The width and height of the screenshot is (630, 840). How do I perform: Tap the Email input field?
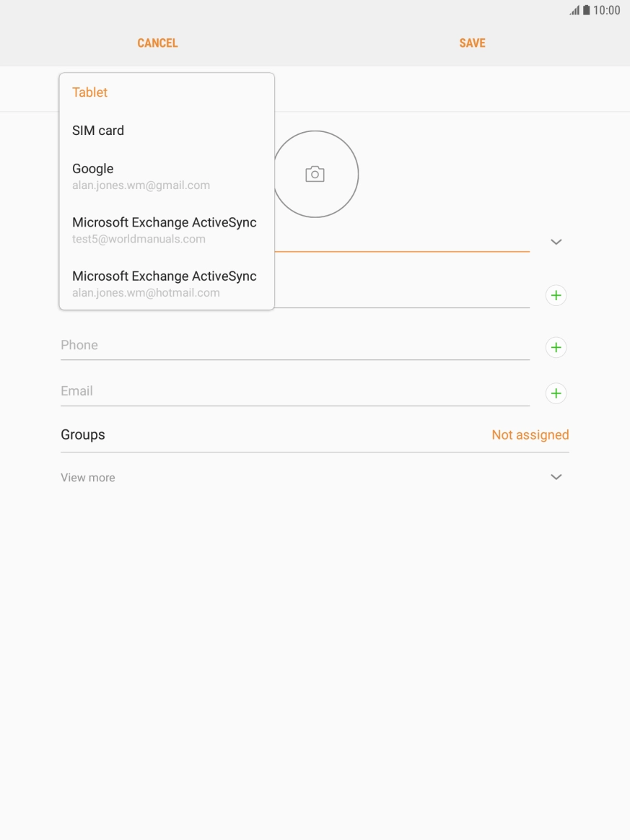294,391
